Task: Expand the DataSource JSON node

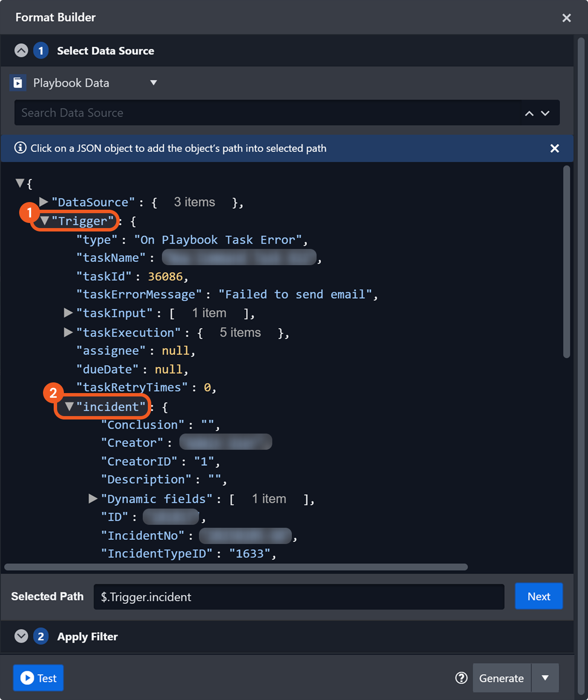Action: click(x=43, y=201)
